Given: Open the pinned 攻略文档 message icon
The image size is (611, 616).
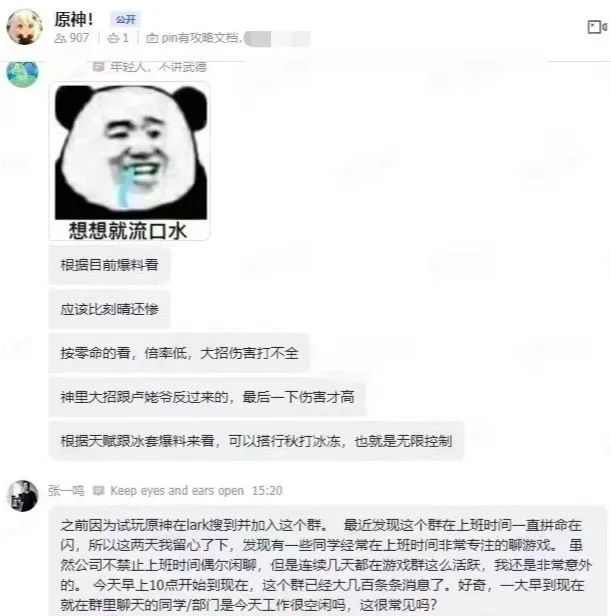Looking at the screenshot, I should pyautogui.click(x=152, y=38).
